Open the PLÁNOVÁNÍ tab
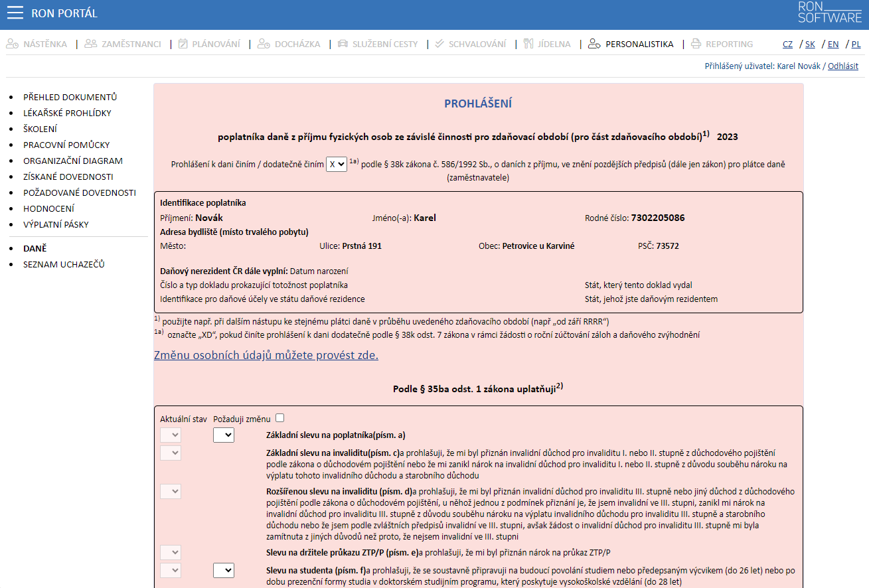Screen dimensions: 869x588 pos(216,44)
